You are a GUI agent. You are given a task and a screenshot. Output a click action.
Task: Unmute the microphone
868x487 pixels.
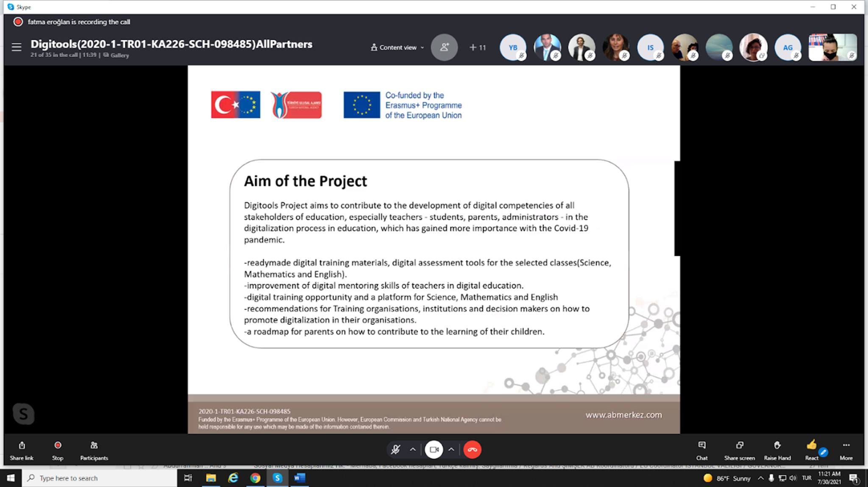point(395,449)
